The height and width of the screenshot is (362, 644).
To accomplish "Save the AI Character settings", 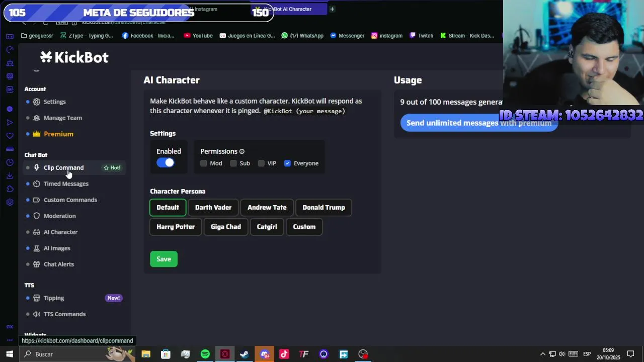I will (164, 259).
